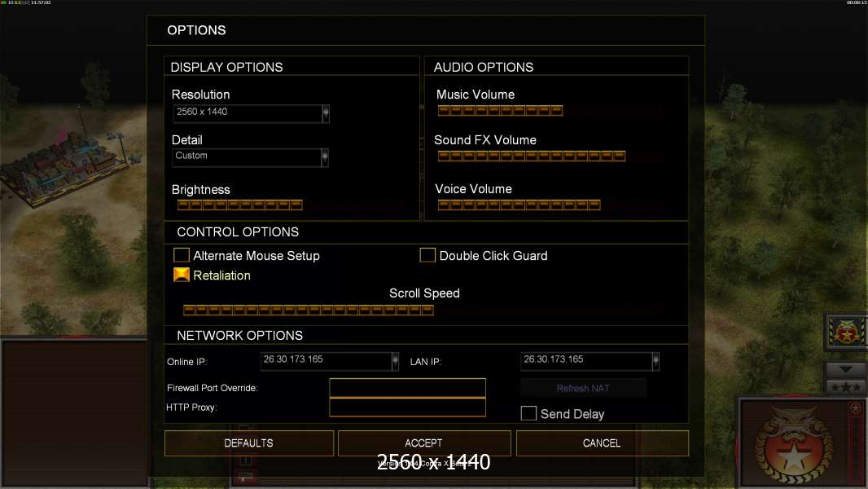Screen dimensions: 868x489
Task: Click the HTTP Proxy input field
Action: [x=407, y=407]
